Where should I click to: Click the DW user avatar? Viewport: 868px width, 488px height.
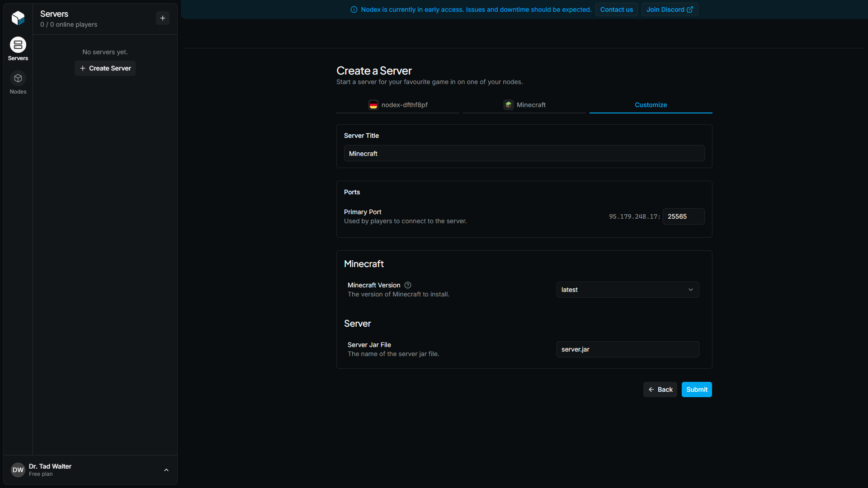pyautogui.click(x=18, y=470)
